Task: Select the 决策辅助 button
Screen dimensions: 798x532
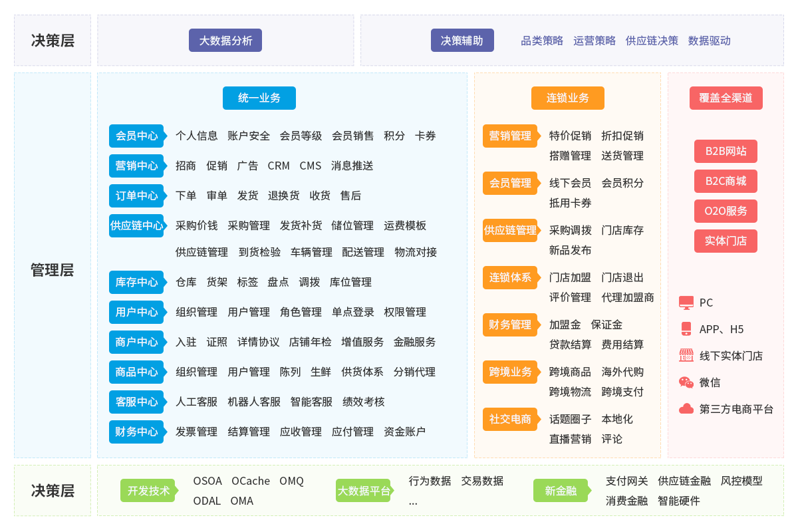Action: [x=462, y=41]
